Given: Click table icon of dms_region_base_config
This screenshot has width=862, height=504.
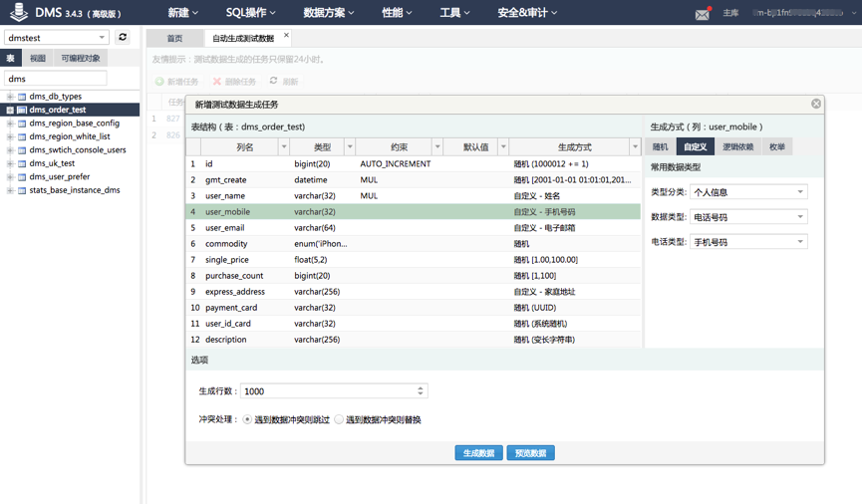Looking at the screenshot, I should (x=22, y=124).
